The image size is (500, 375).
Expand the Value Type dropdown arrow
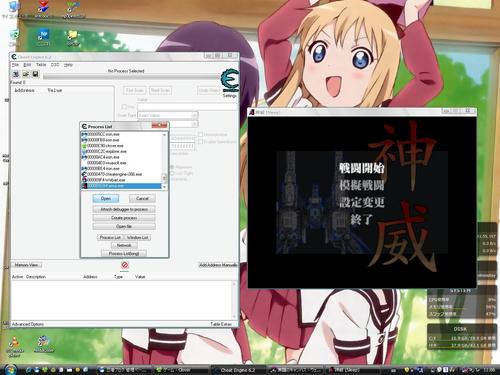[x=195, y=124]
